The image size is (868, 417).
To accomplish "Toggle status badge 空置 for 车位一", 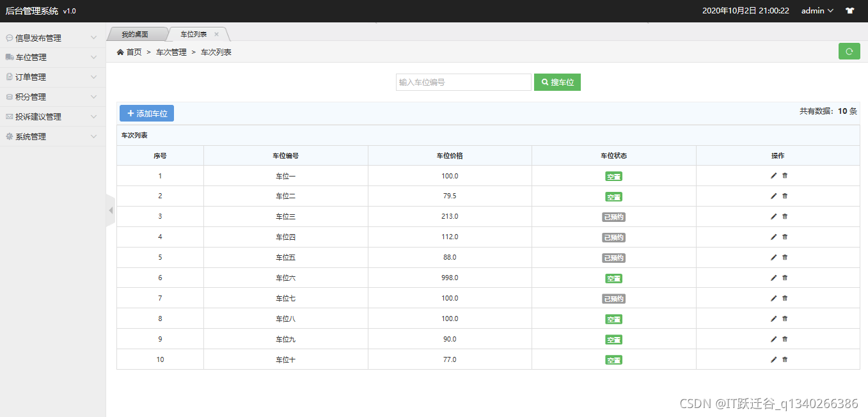I will click(613, 177).
